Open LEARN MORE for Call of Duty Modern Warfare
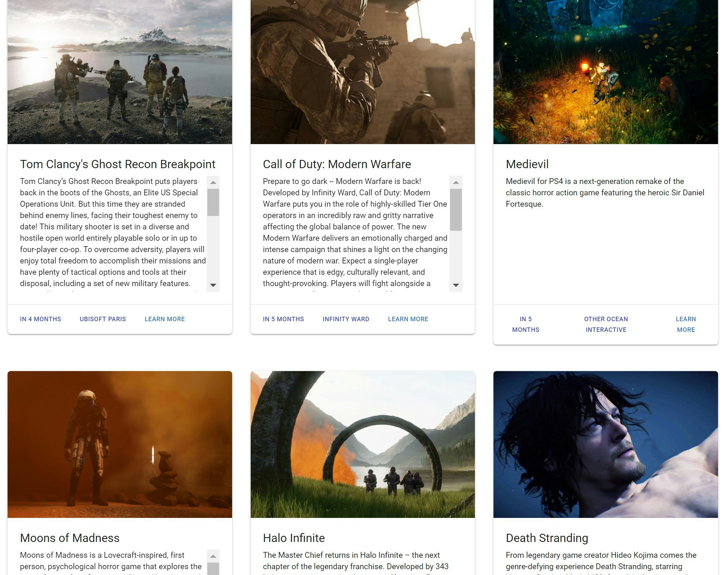Image resolution: width=728 pixels, height=575 pixels. coord(408,319)
